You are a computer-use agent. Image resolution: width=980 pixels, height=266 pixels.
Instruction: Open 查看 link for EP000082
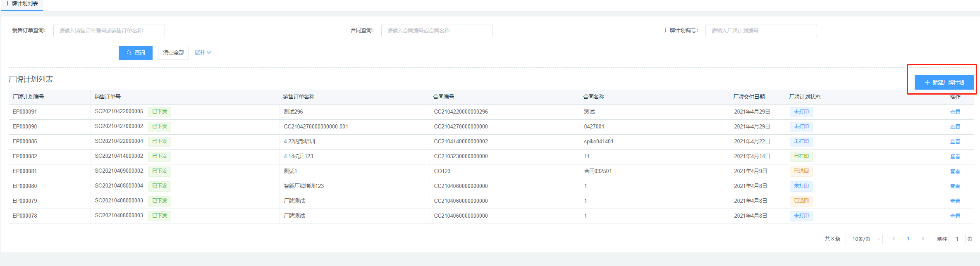point(955,157)
